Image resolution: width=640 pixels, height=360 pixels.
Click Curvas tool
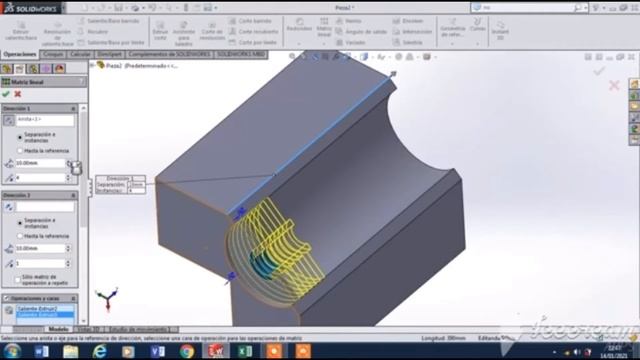[477, 24]
